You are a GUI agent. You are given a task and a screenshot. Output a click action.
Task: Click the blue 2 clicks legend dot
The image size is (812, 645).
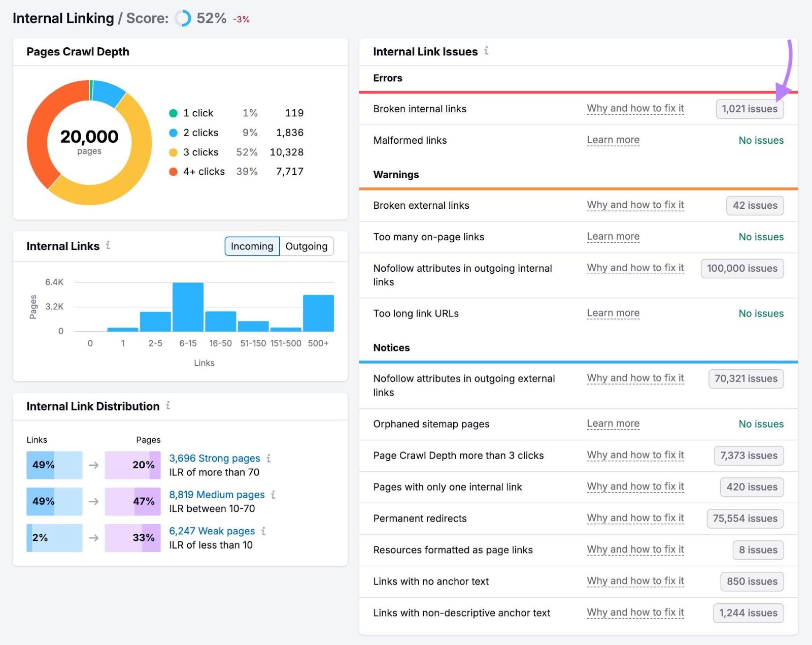pyautogui.click(x=173, y=133)
